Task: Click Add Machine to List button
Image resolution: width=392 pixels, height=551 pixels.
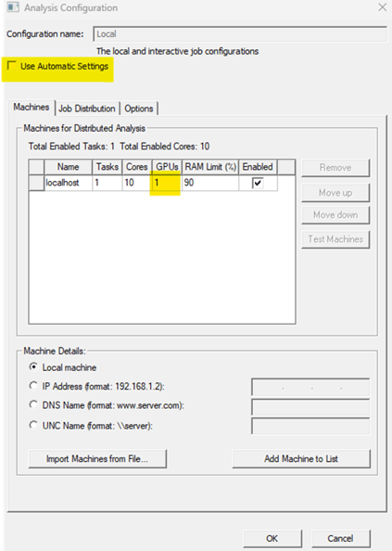Action: tap(301, 458)
